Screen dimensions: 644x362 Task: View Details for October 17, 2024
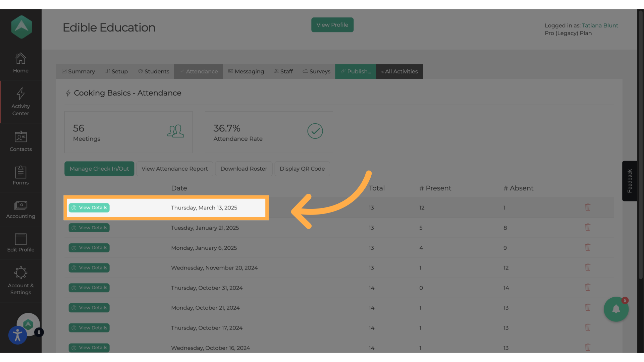tap(89, 328)
